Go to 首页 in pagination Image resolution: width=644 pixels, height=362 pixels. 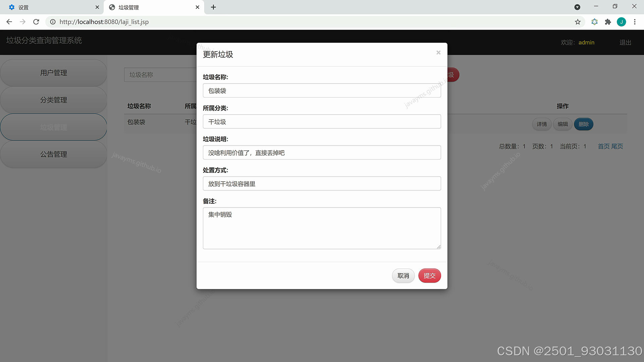[x=604, y=146]
